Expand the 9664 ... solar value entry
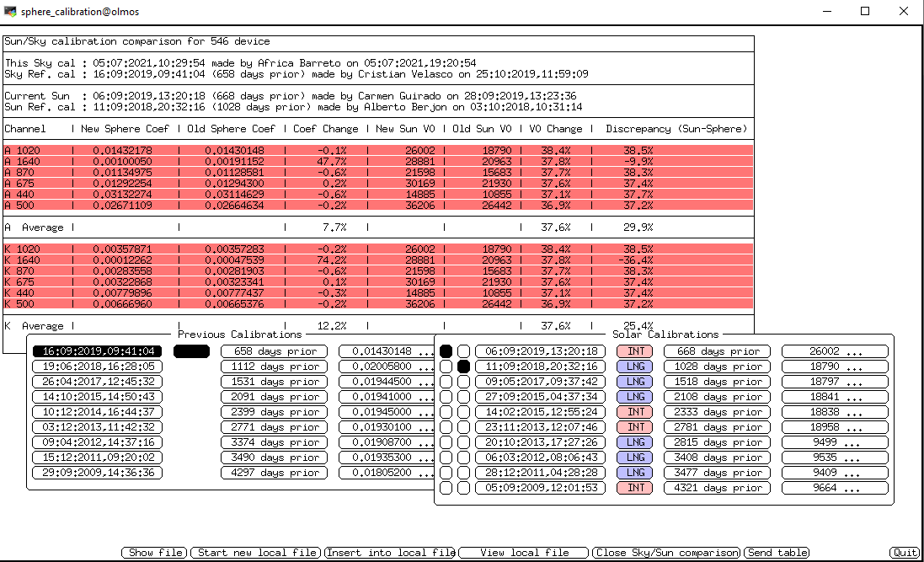Viewport: 924px width, 562px height. click(835, 488)
